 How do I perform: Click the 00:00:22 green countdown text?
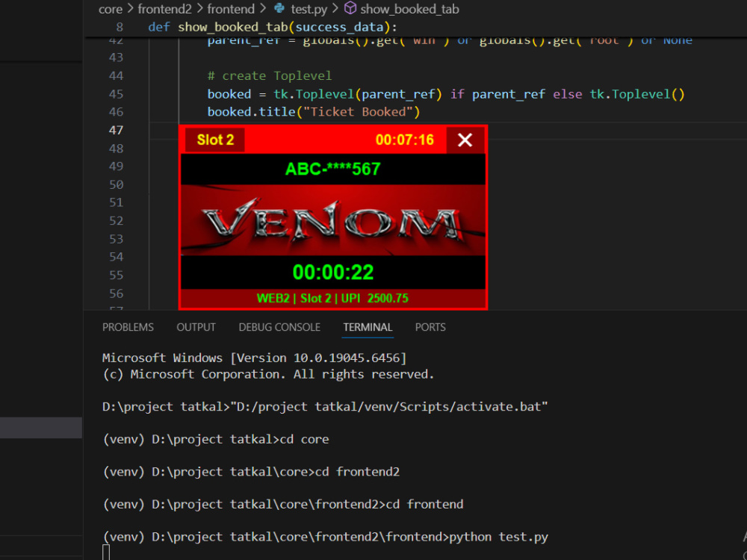tap(333, 273)
